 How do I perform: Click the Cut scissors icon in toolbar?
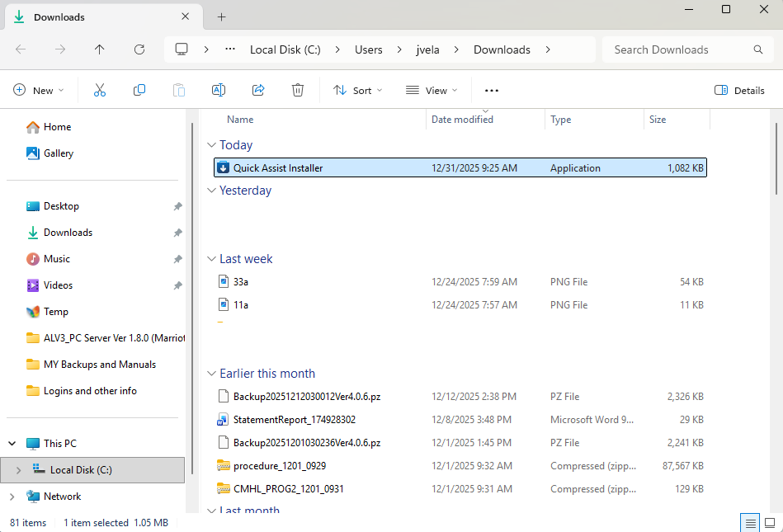pyautogui.click(x=100, y=91)
